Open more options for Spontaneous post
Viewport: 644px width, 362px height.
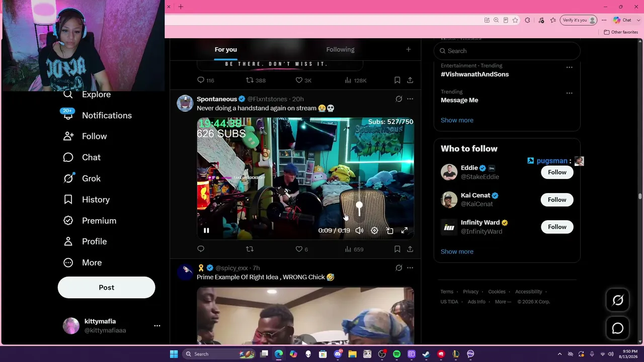(x=410, y=99)
